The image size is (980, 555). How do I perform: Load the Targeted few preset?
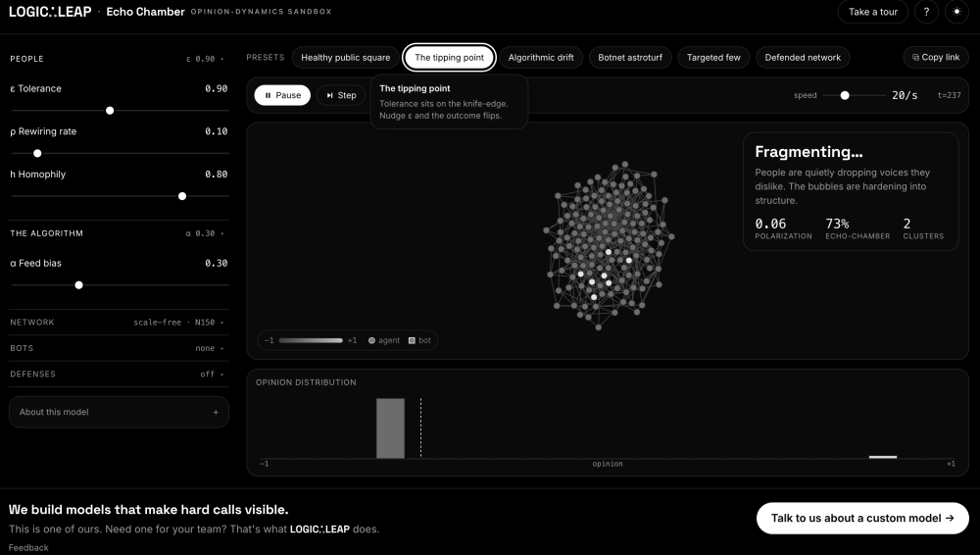[x=713, y=58]
